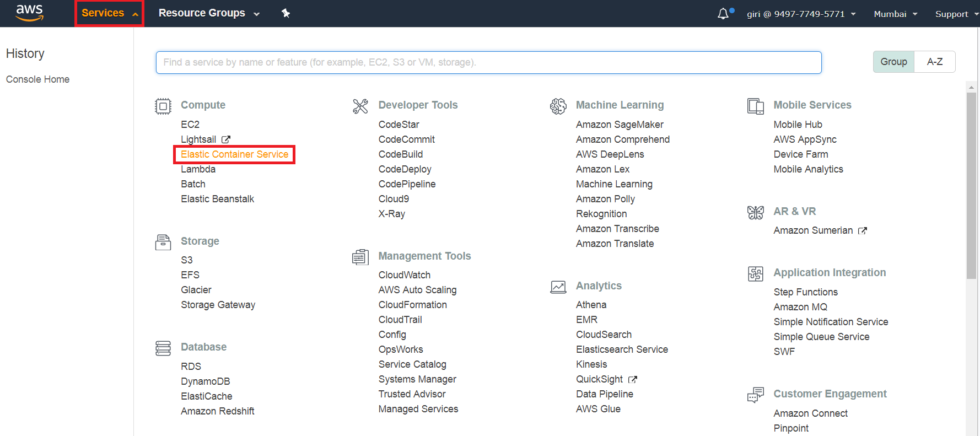This screenshot has width=980, height=436.
Task: Click the AWS logo icon
Action: [x=29, y=13]
